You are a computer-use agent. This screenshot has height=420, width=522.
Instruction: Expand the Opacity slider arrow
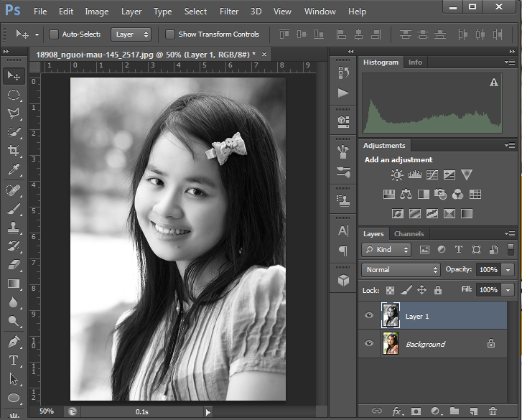click(508, 270)
